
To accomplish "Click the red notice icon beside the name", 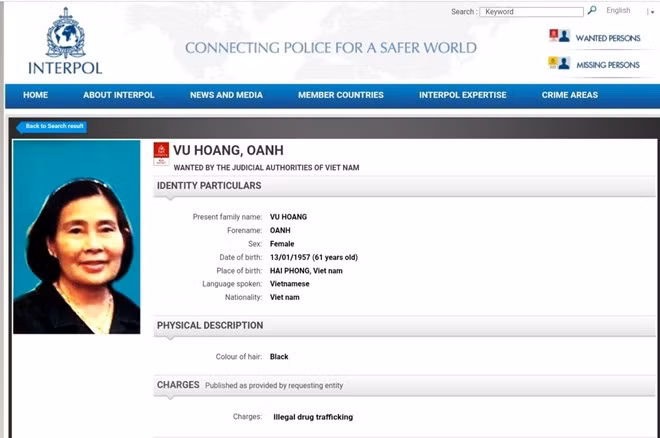I will 161,154.
